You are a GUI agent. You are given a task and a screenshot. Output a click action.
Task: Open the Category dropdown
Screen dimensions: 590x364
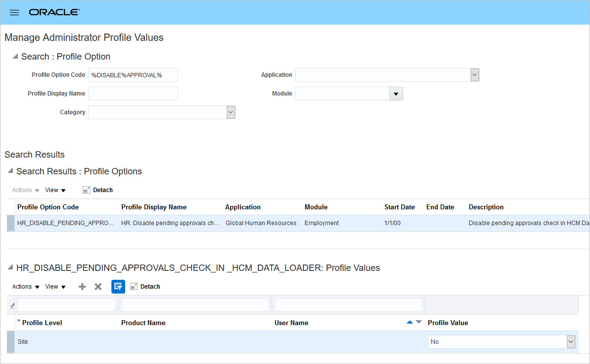point(231,112)
